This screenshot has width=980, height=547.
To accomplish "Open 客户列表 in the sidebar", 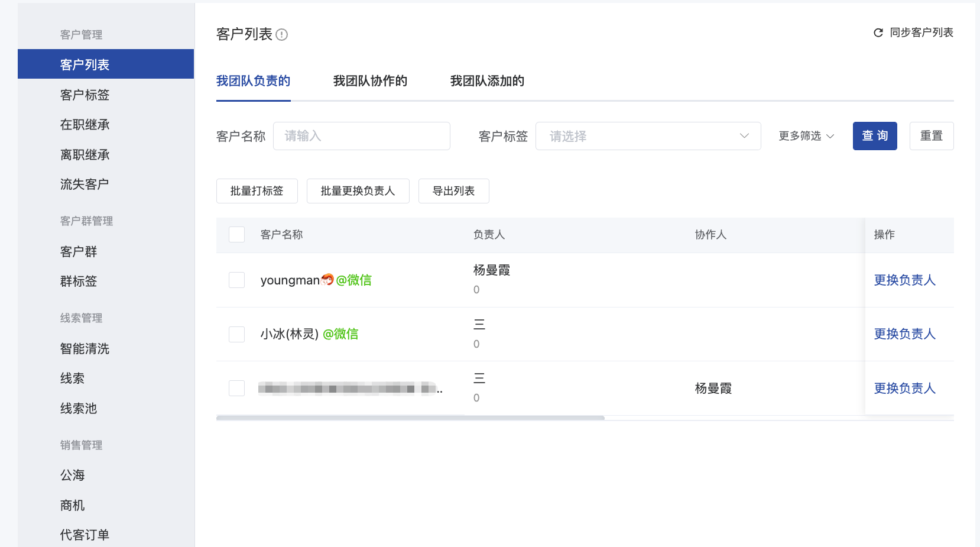I will point(106,64).
